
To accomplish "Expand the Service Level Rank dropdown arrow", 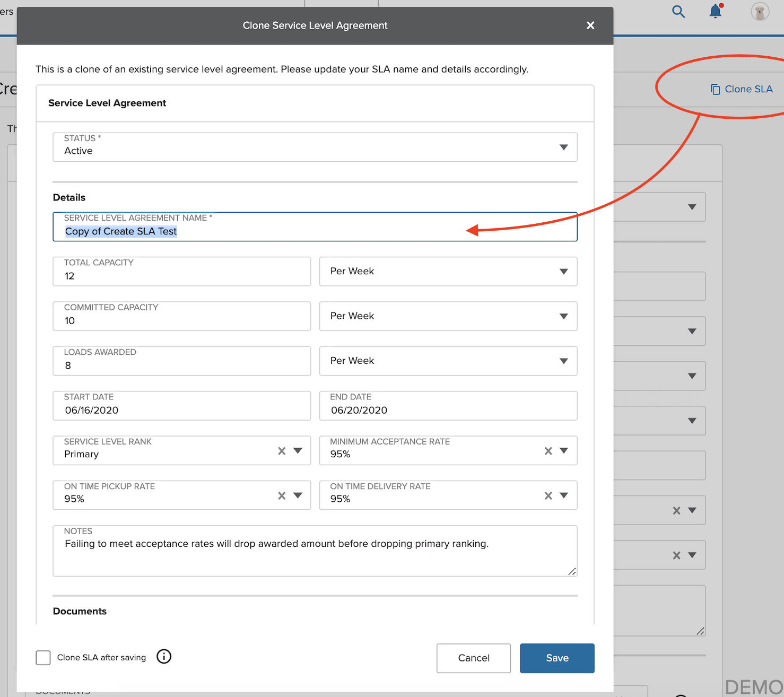I will 298,451.
